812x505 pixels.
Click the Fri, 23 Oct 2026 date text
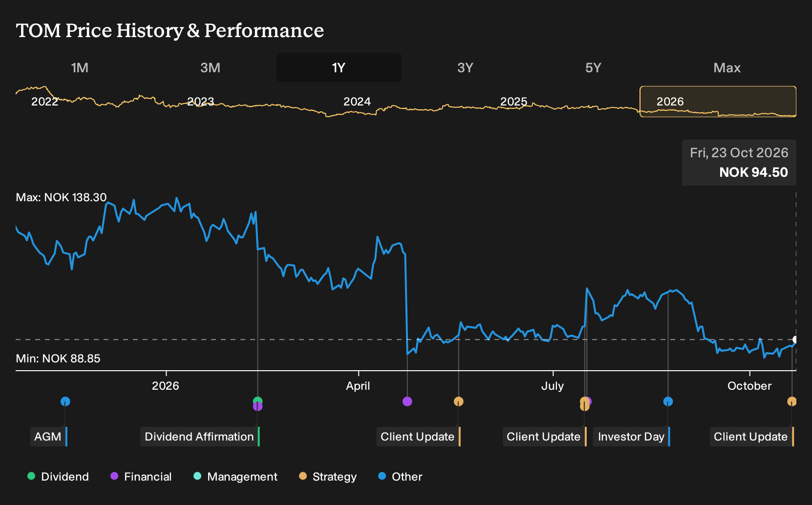[739, 153]
